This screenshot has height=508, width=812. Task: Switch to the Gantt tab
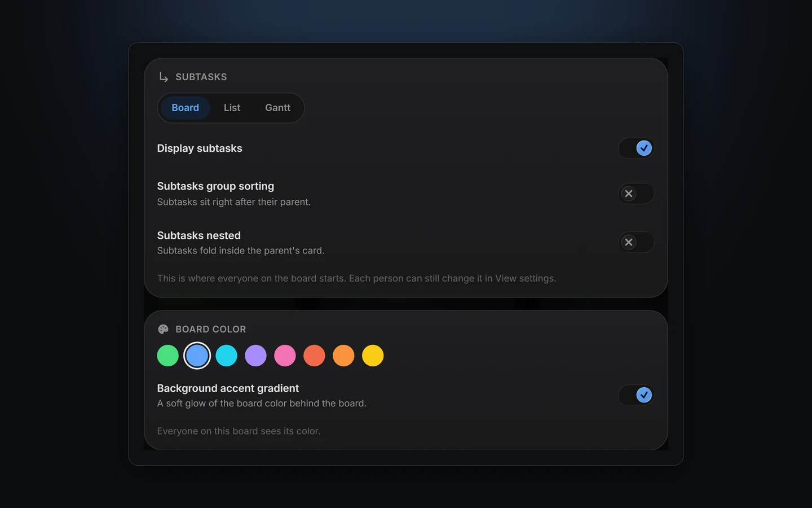point(277,108)
